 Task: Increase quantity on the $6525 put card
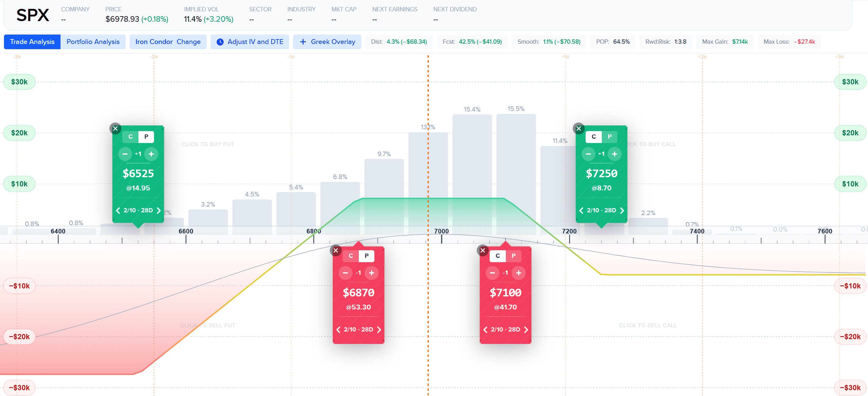(151, 154)
